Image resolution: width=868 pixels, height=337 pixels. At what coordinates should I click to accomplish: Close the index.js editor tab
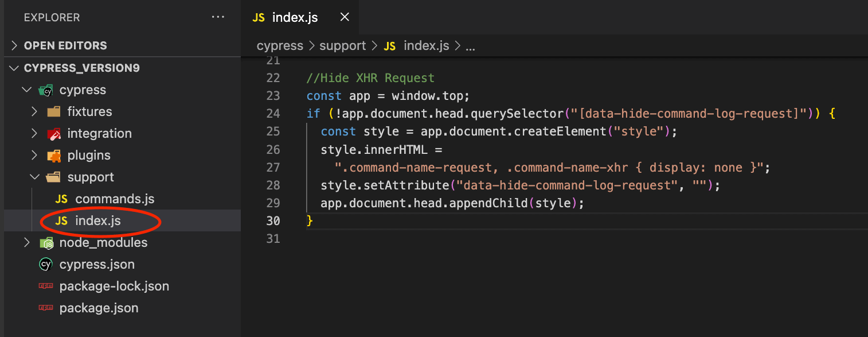(x=345, y=17)
